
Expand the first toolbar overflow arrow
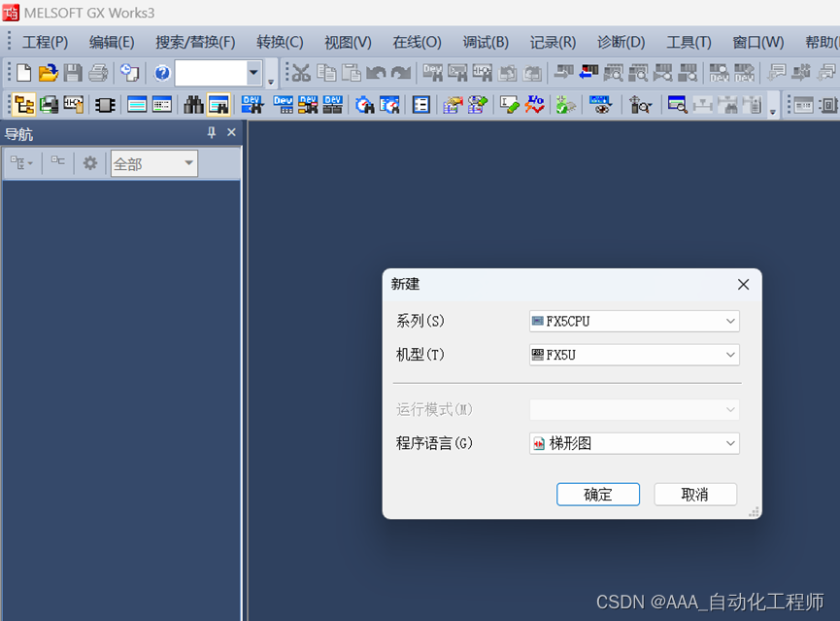tap(271, 82)
